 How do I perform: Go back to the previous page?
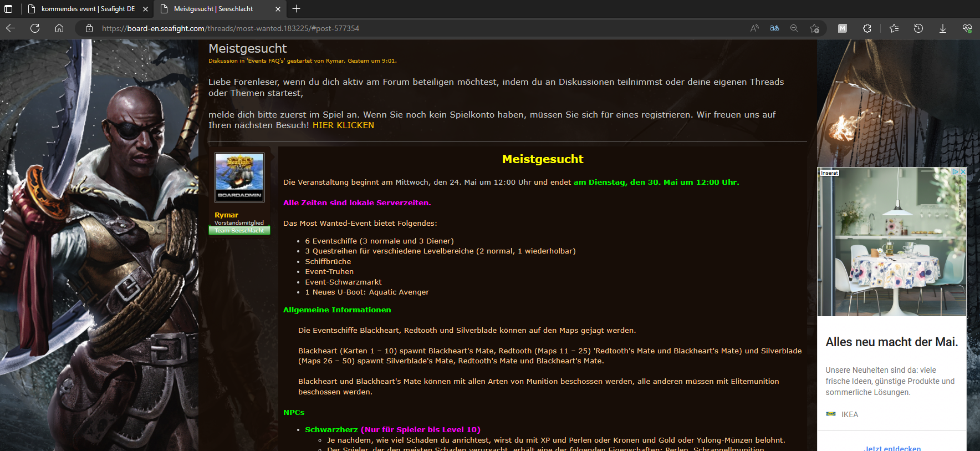tap(11, 28)
